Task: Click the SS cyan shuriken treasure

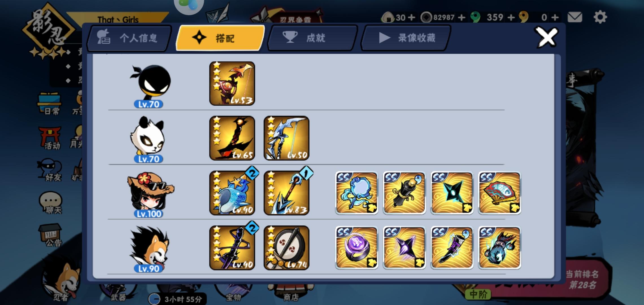Action: tap(452, 193)
